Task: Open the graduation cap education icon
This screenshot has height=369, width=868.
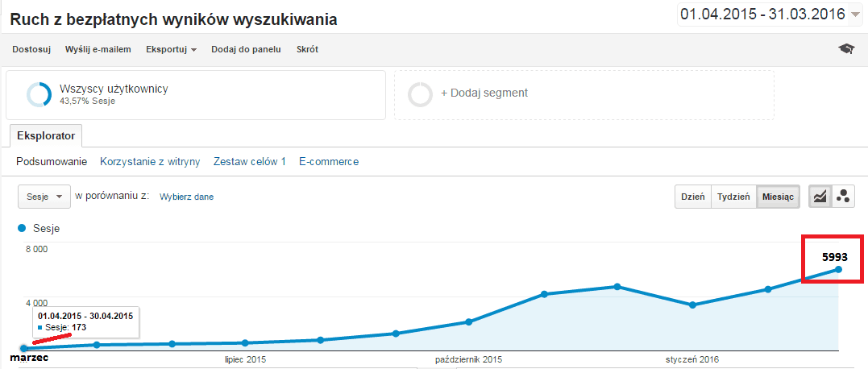Action: coord(846,49)
